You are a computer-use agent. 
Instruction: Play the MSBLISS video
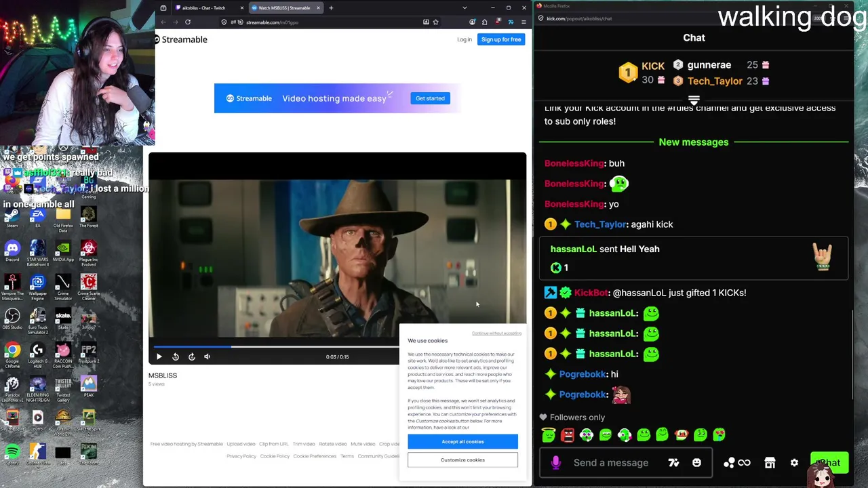(159, 357)
